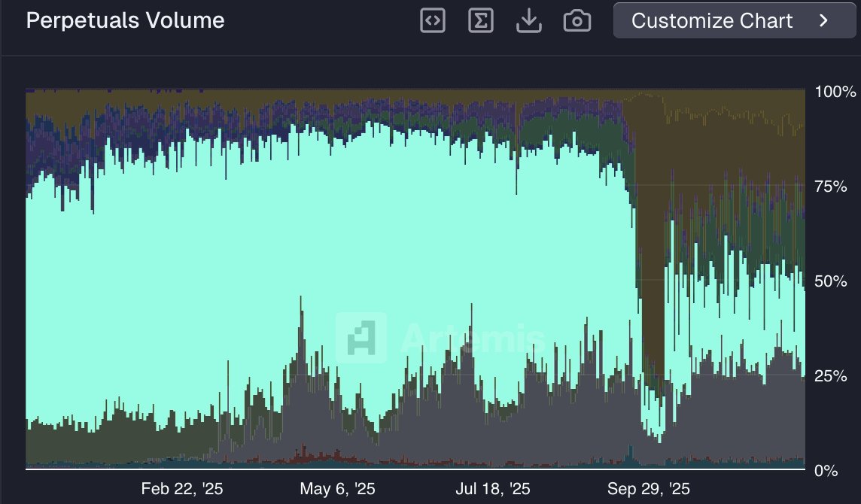Image resolution: width=861 pixels, height=504 pixels.
Task: Open the Customize Chart button
Action: (711, 20)
